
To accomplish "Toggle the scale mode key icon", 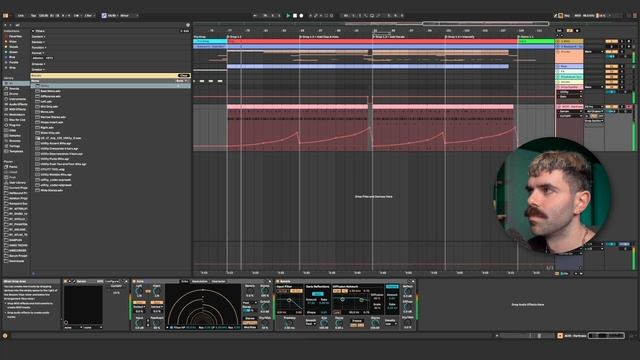I will coord(104,16).
